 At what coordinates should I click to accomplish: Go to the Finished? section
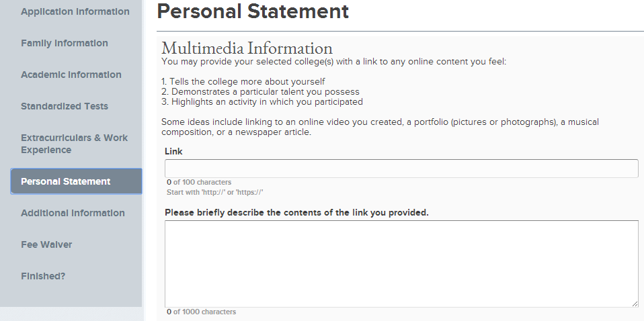tap(43, 276)
